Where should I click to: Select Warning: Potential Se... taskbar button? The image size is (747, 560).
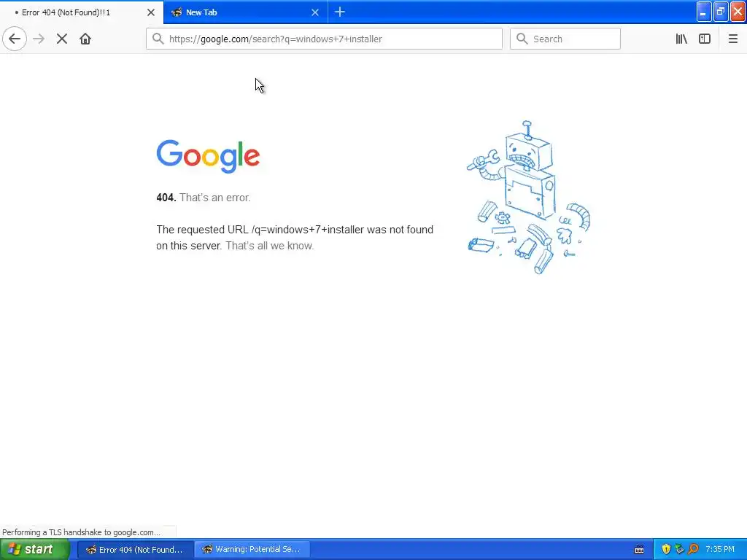(x=252, y=550)
